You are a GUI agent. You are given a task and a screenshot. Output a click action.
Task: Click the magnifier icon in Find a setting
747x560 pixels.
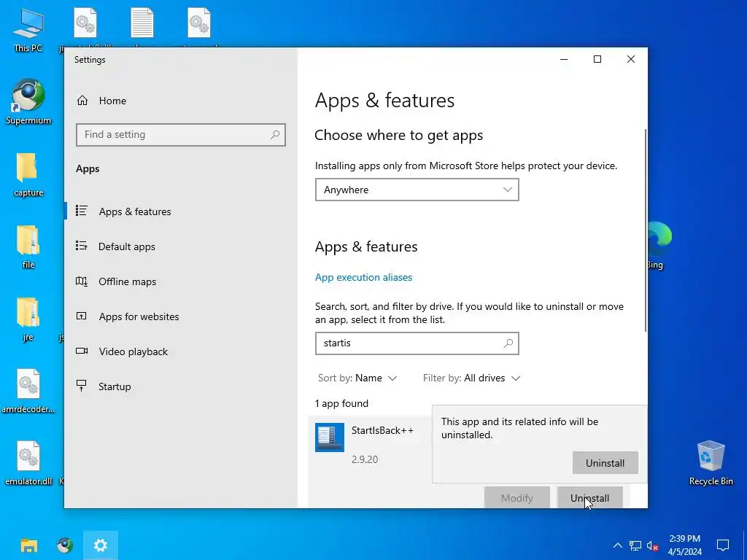(275, 135)
